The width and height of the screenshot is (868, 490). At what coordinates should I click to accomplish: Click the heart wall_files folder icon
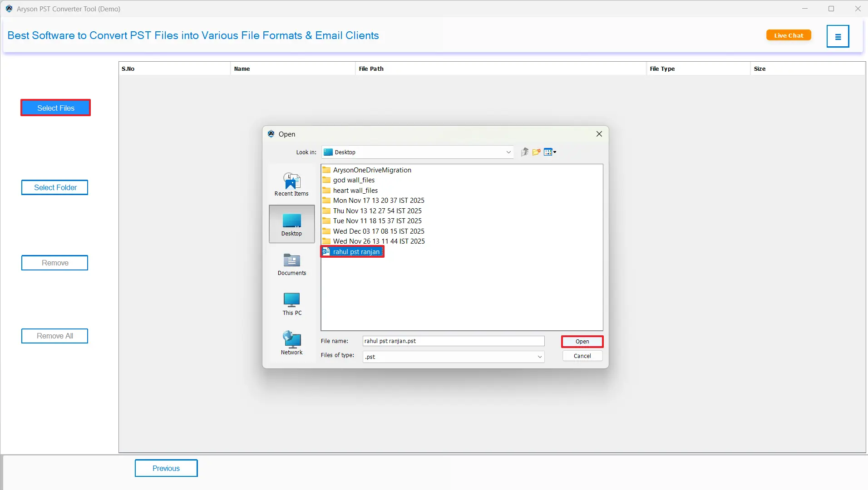point(326,191)
